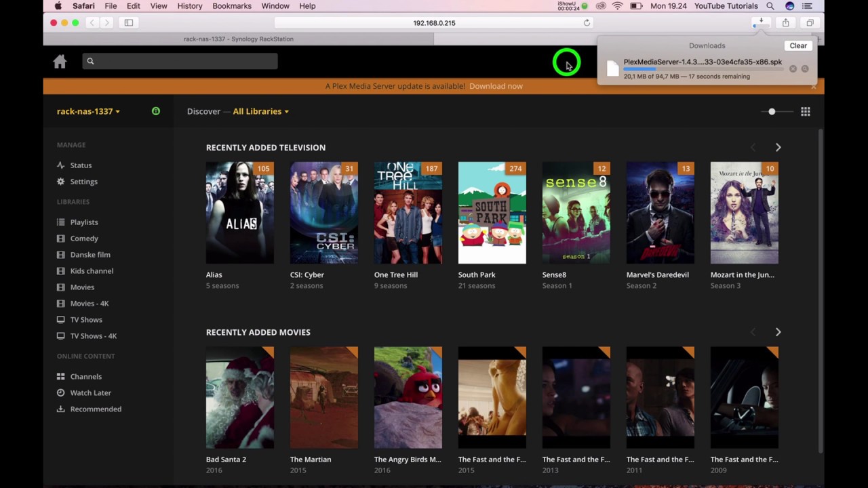868x488 pixels.
Task: Open History menu
Action: click(190, 6)
